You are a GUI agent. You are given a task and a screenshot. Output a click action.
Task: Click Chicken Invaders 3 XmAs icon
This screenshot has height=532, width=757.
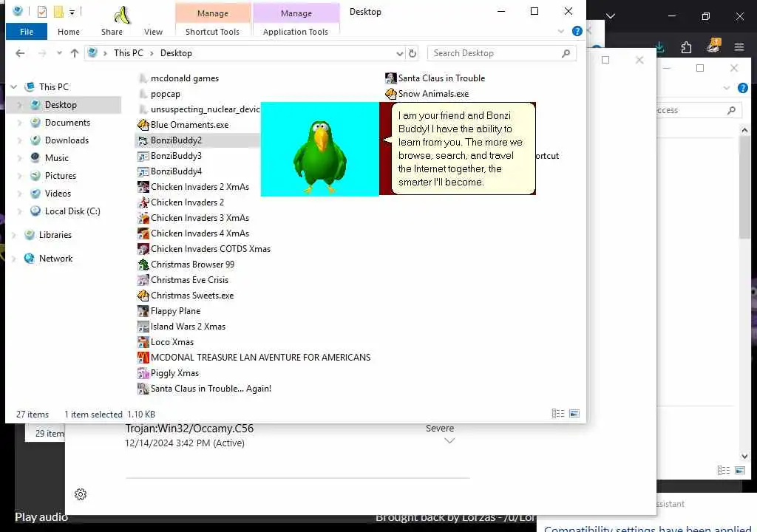(x=143, y=218)
